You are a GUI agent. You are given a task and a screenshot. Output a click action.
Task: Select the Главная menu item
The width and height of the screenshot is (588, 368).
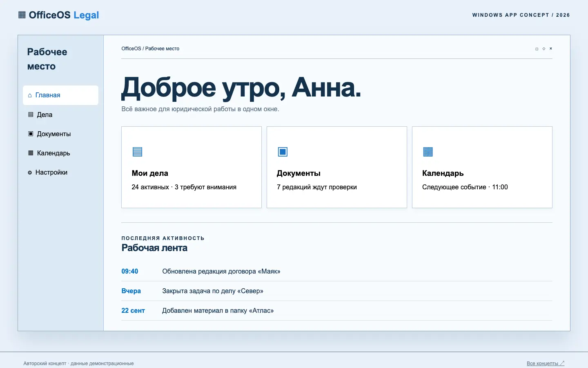60,95
